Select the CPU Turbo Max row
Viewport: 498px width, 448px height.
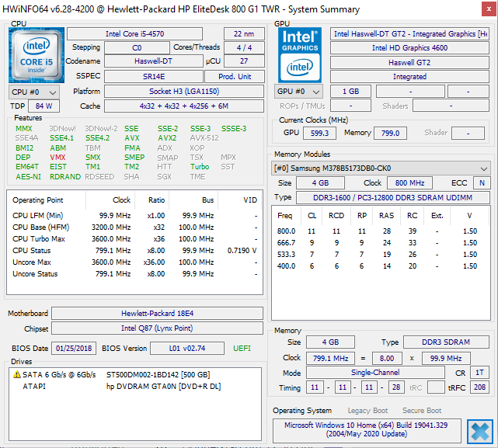134,239
